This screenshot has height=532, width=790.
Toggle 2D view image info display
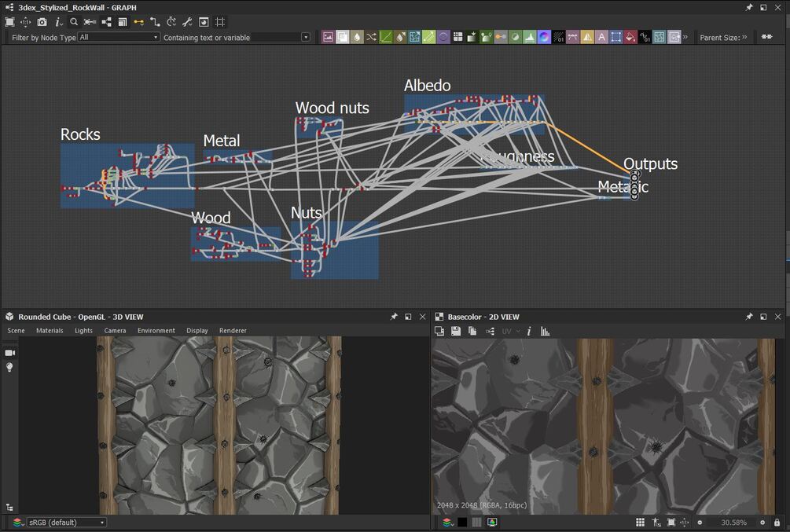point(529,331)
